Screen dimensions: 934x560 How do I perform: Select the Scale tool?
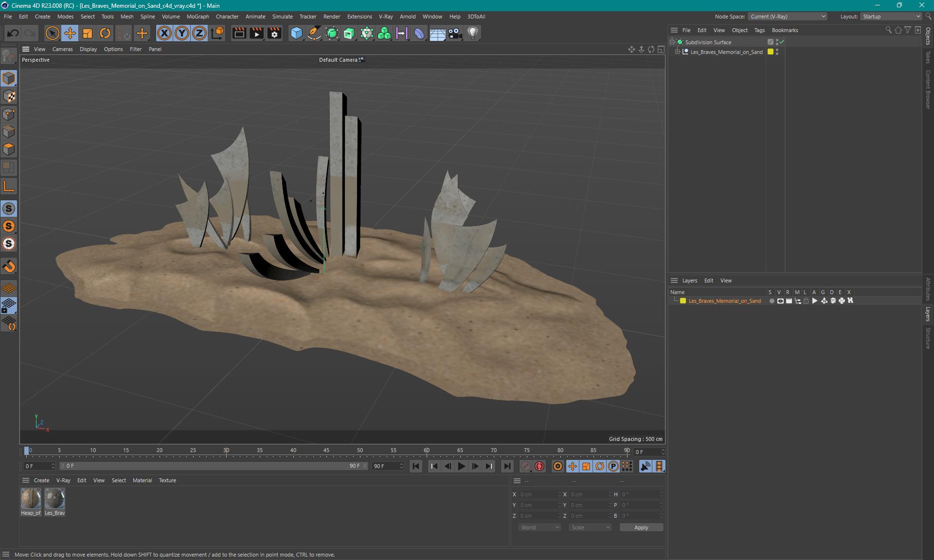coord(88,33)
